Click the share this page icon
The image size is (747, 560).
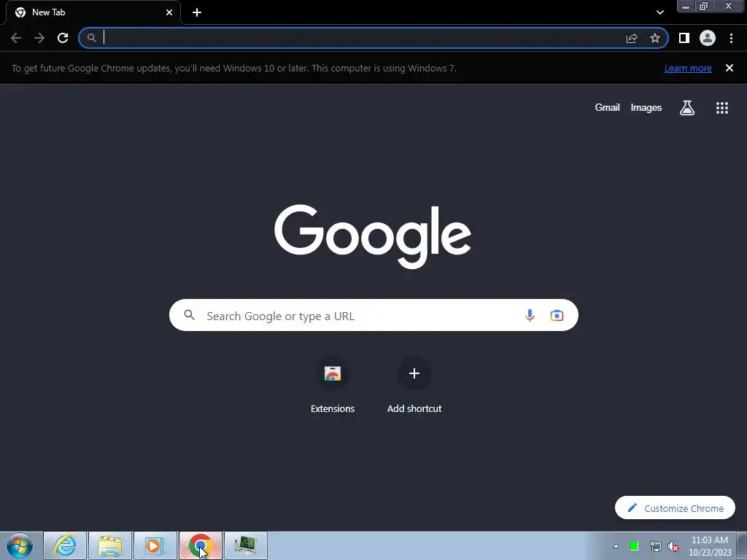coord(632,38)
